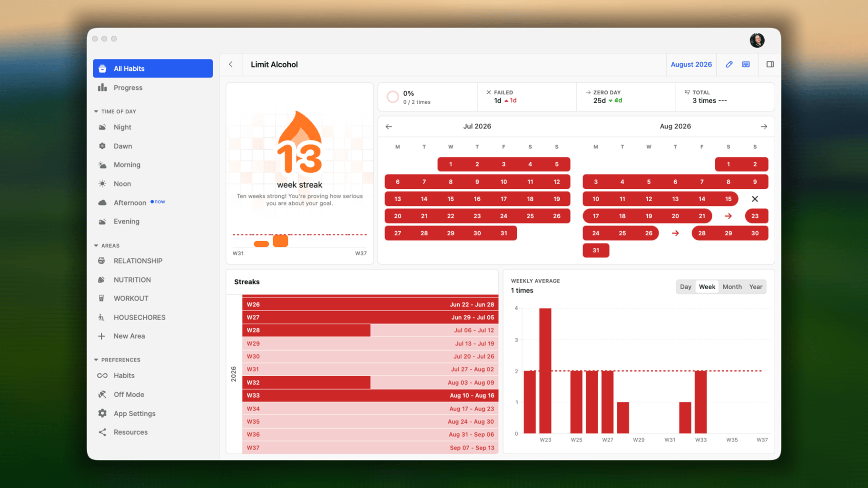Switch chart to Week view

707,287
